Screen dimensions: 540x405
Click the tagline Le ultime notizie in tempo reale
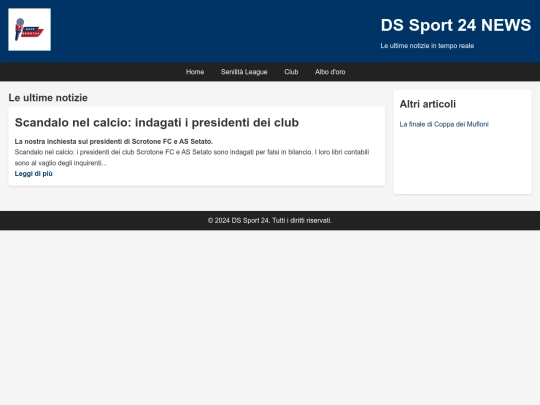(427, 46)
